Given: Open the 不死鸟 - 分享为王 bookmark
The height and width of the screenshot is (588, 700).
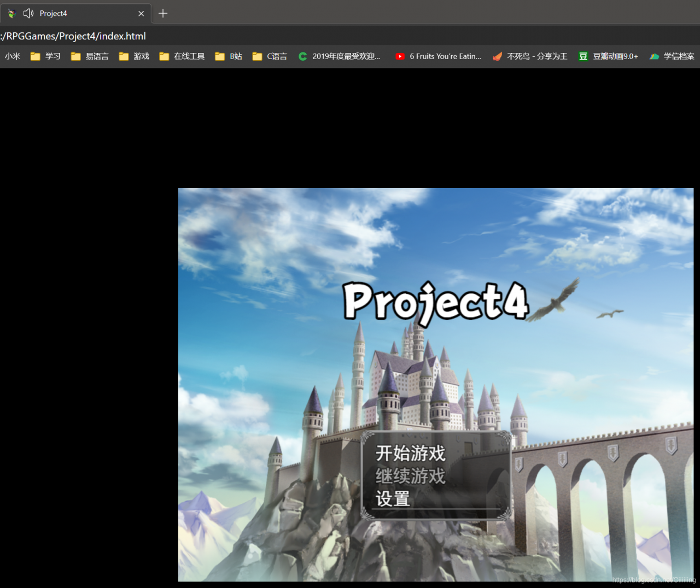Looking at the screenshot, I should pyautogui.click(x=530, y=56).
